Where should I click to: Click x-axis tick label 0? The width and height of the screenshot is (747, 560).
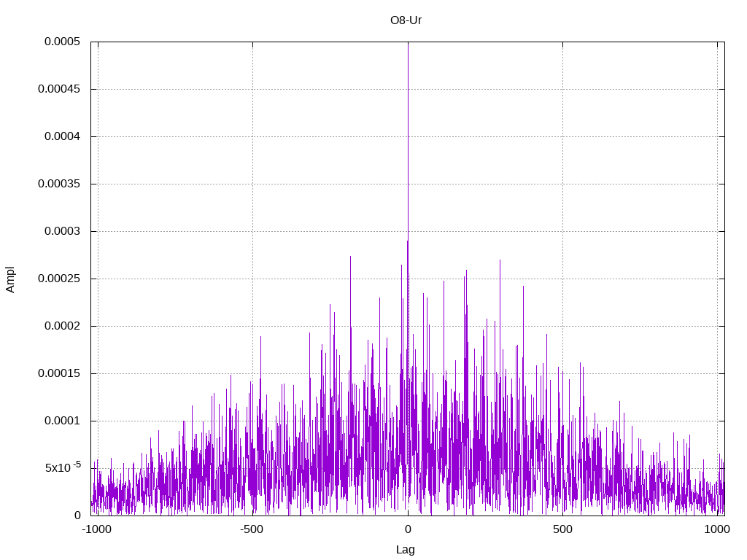pyautogui.click(x=408, y=529)
